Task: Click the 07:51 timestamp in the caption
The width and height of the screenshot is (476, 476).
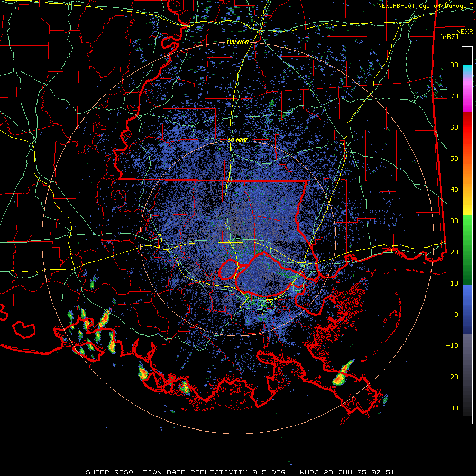Action: 383,472
